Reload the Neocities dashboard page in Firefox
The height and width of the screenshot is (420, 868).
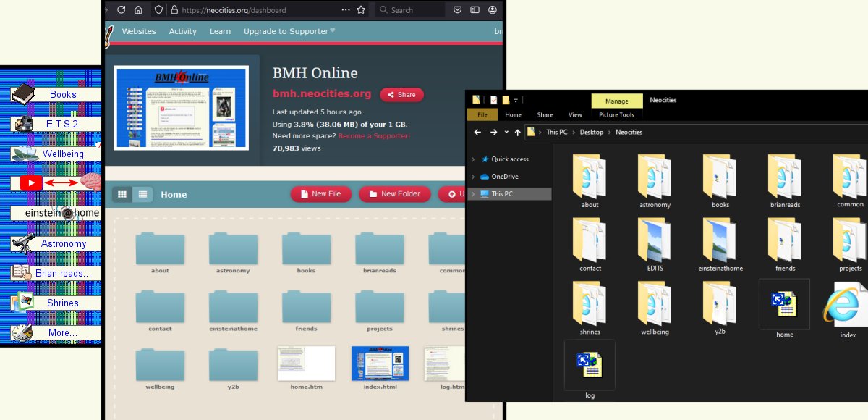(x=121, y=10)
